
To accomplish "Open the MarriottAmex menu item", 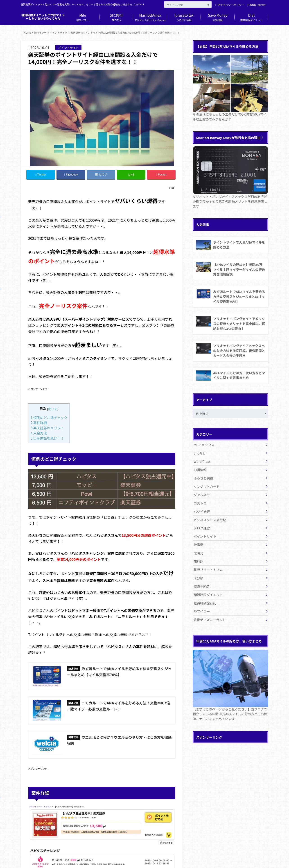I will 150,18.
